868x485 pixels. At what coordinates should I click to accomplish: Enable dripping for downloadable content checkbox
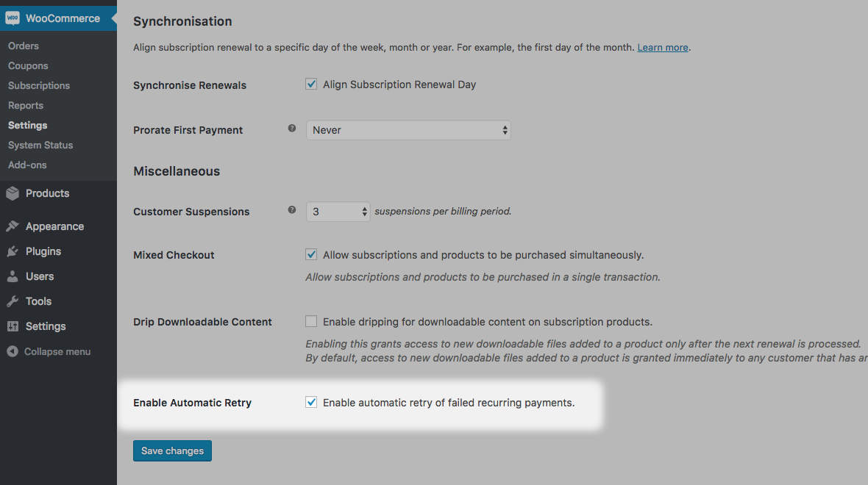pos(311,321)
